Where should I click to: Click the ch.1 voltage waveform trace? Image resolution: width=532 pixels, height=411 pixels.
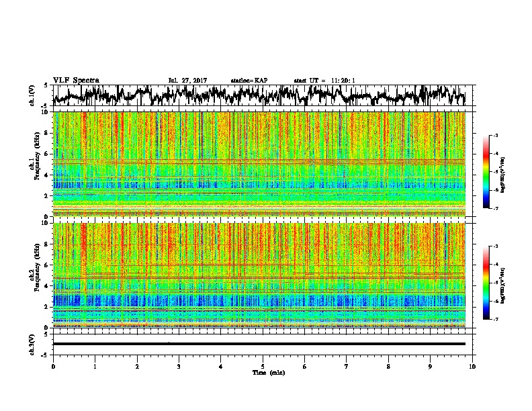pos(259,95)
